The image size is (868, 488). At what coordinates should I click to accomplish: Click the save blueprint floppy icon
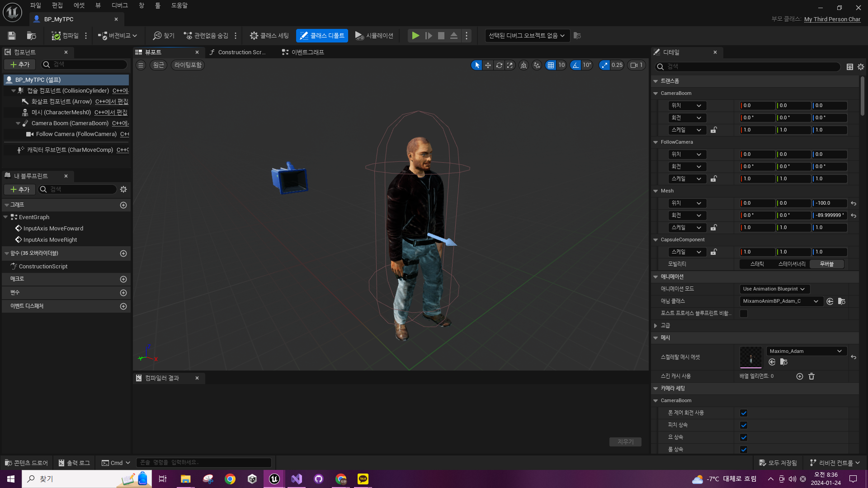tap(12, 36)
